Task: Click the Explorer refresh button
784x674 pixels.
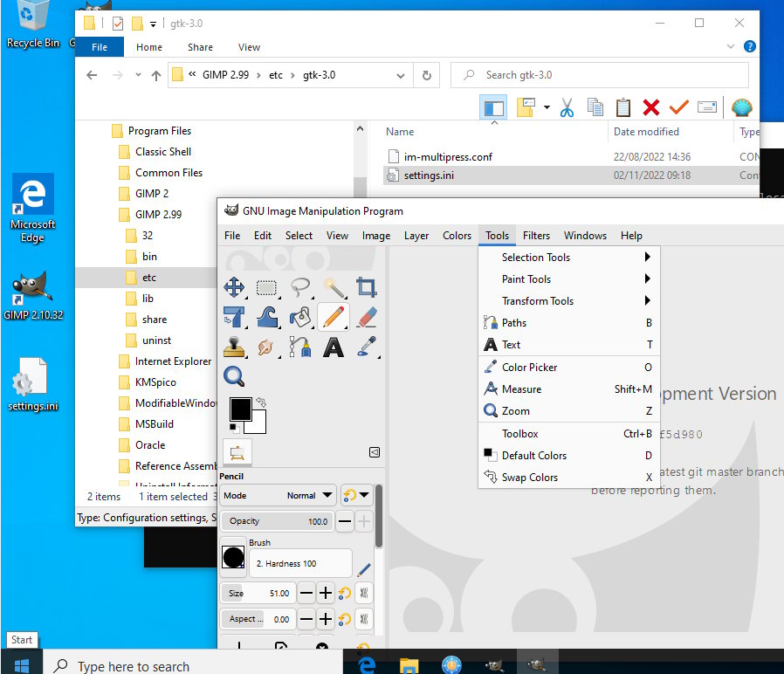Action: click(x=426, y=75)
